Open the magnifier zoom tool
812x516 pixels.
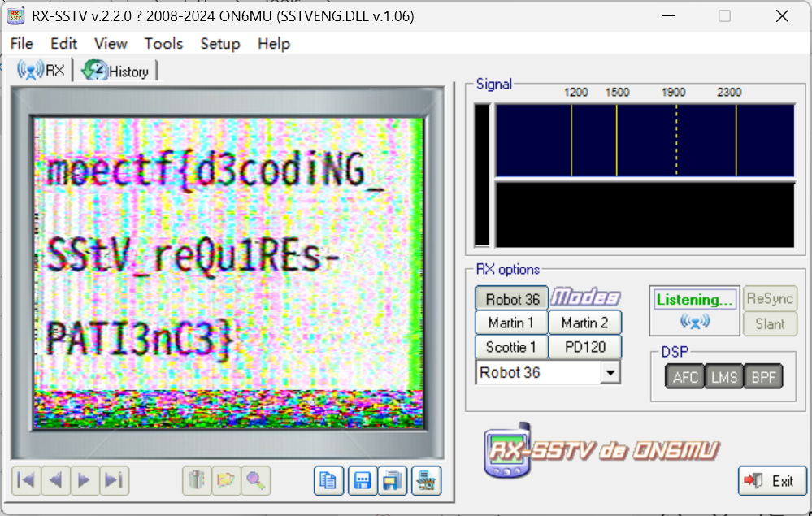pos(256,481)
